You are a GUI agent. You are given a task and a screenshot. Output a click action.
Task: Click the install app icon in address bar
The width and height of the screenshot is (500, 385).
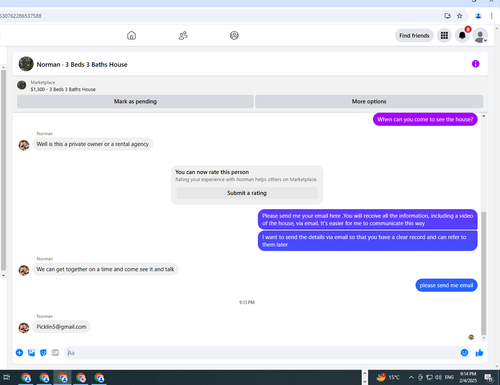[x=447, y=16]
